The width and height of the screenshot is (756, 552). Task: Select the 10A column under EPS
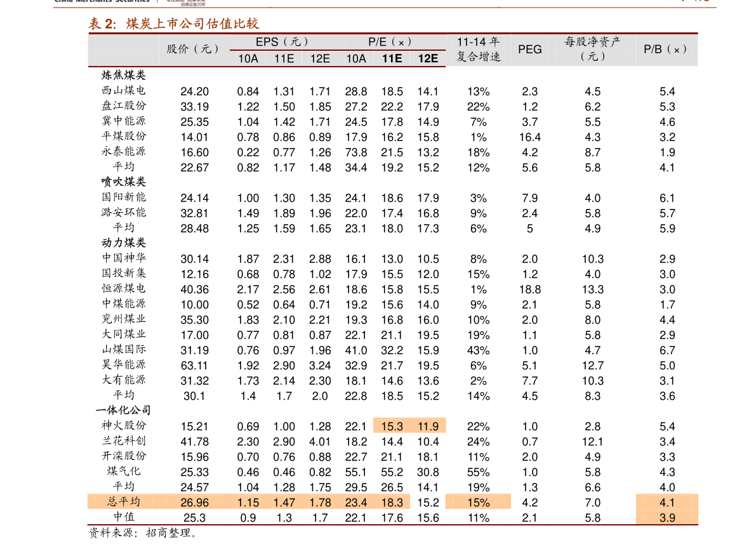coord(248,59)
